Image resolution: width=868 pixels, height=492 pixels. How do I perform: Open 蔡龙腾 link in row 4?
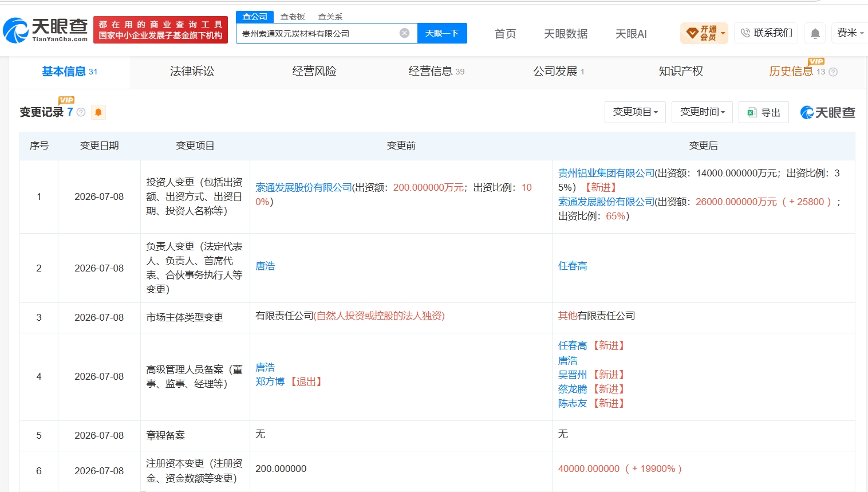[x=573, y=389]
